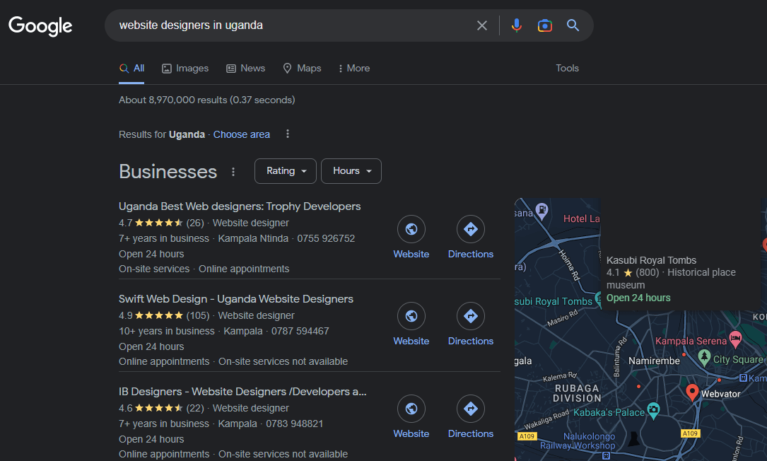This screenshot has height=461, width=767.
Task: Click Namirembe label on map
Action: click(x=654, y=361)
